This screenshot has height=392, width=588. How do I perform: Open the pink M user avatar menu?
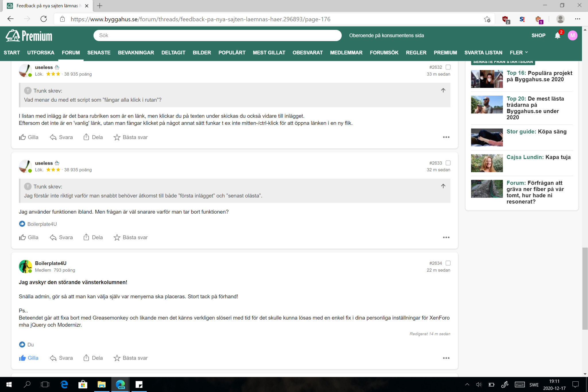572,36
